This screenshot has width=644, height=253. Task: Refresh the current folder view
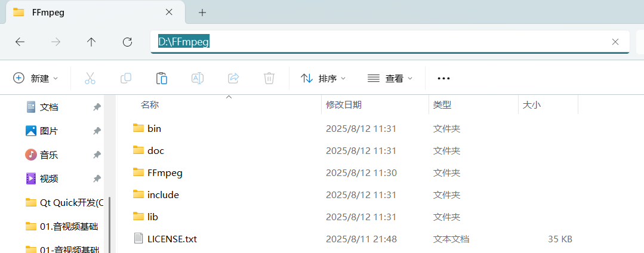coord(127,42)
